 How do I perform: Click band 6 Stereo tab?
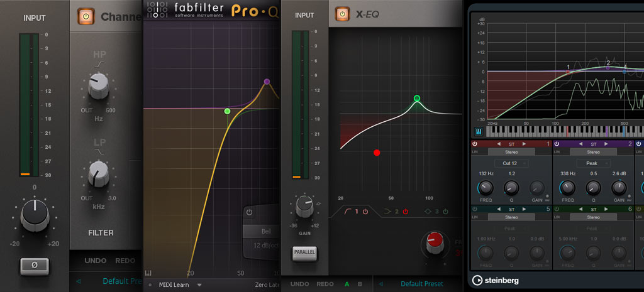click(x=593, y=217)
